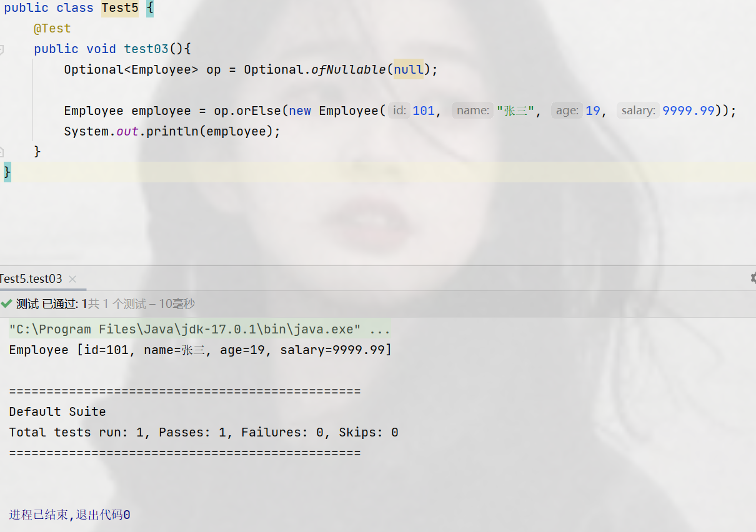The height and width of the screenshot is (532, 756).
Task: Click the id: parameter hint
Action: coord(399,111)
